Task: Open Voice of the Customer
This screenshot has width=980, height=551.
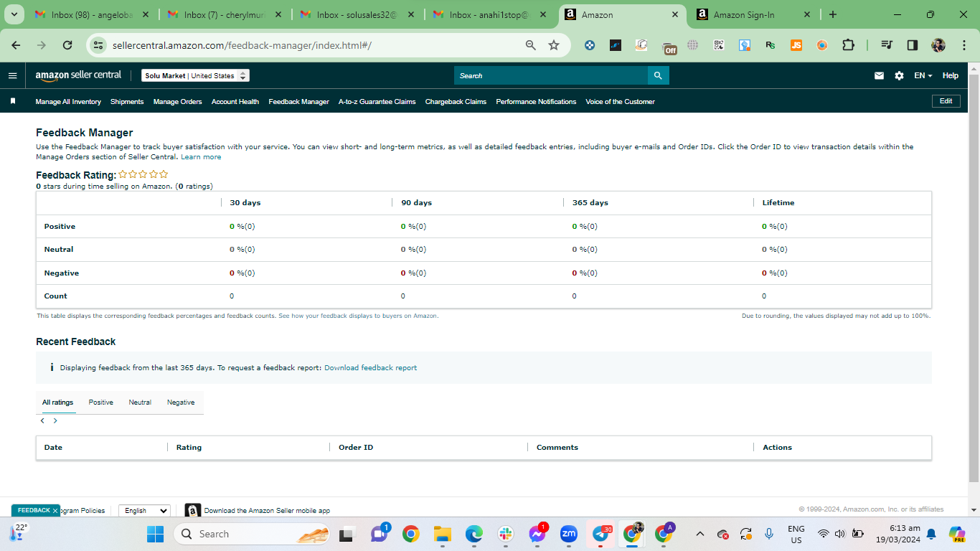Action: [620, 102]
